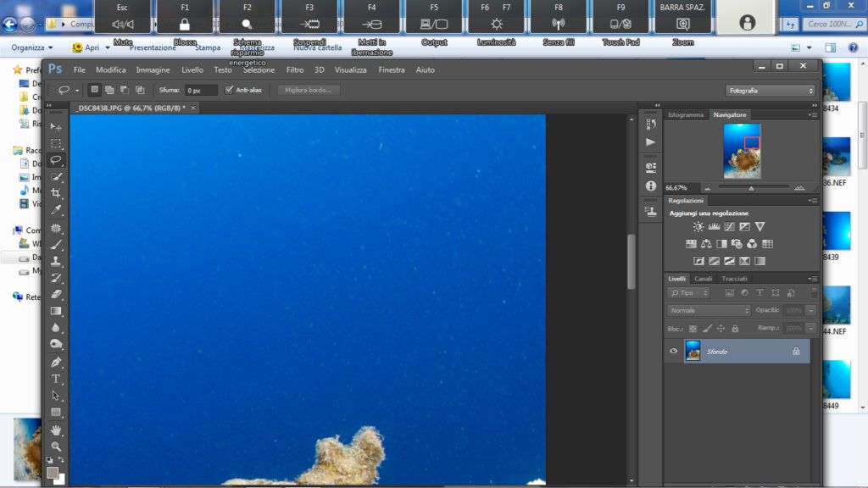This screenshot has height=488, width=868.
Task: Select the Hand tool
Action: coord(56,430)
